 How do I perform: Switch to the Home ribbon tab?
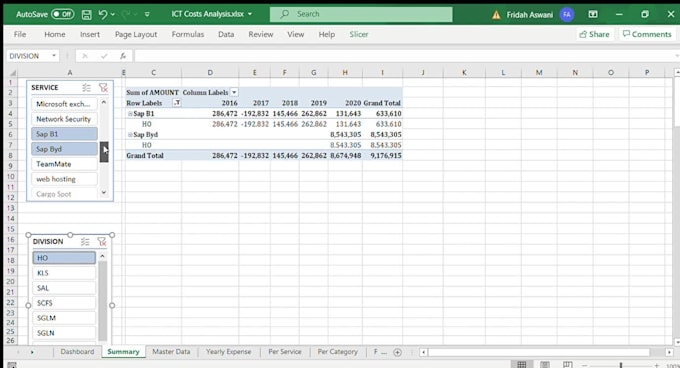[x=55, y=34]
